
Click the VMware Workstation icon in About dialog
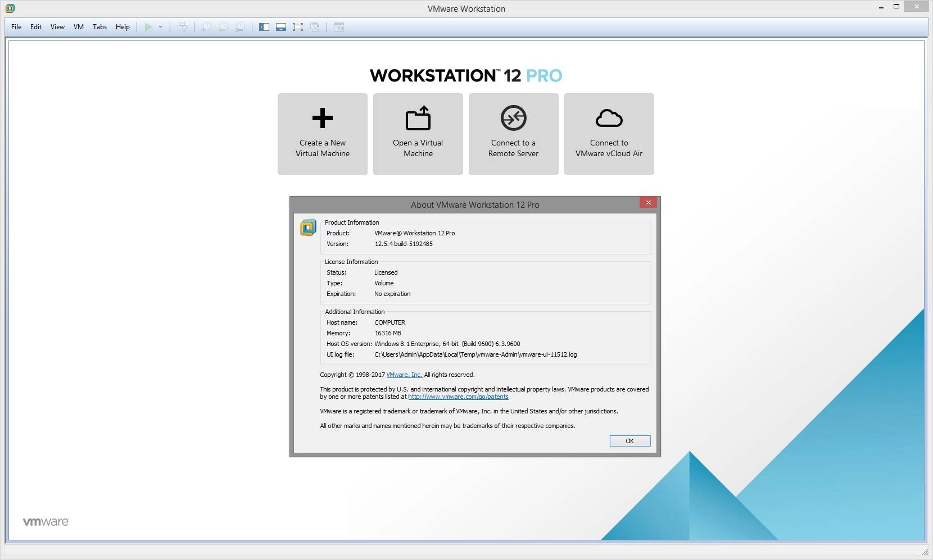tap(308, 227)
